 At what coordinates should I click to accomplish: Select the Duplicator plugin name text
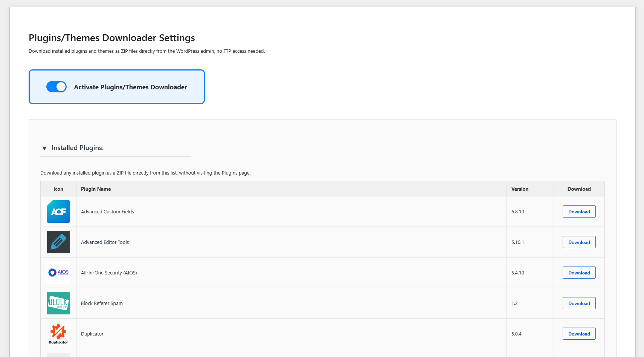point(92,334)
